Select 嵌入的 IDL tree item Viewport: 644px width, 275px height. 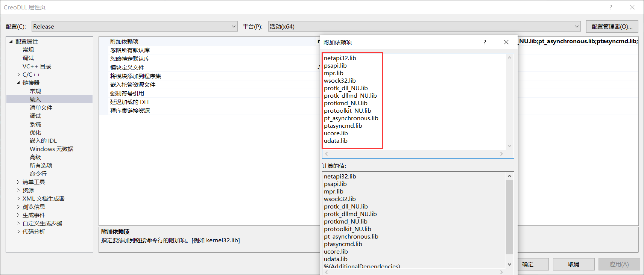point(43,141)
